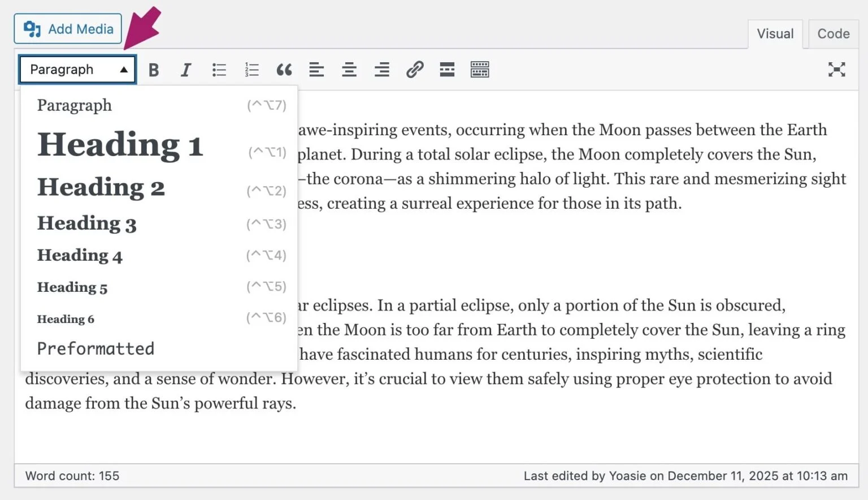Image resolution: width=868 pixels, height=500 pixels.
Task: Insert a hyperlink
Action: [414, 69]
